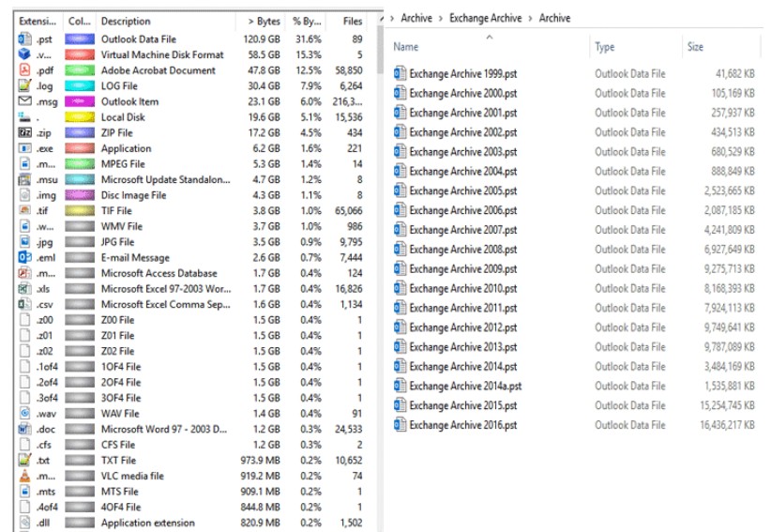Viewport: 771px width, 532px height.
Task: Select Exchange Archive 2012.pst file
Action: tap(462, 327)
